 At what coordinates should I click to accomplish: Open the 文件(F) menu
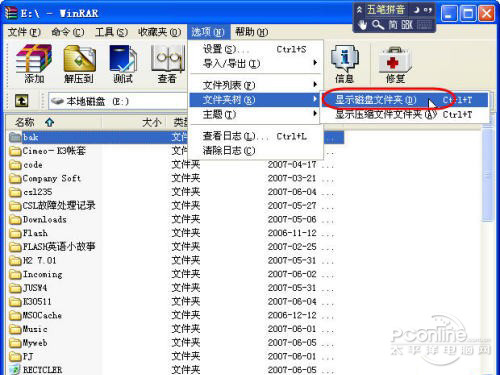(x=24, y=32)
